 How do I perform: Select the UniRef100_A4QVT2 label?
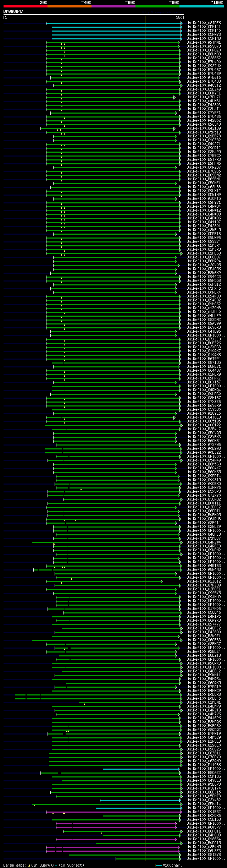click(204, 86)
